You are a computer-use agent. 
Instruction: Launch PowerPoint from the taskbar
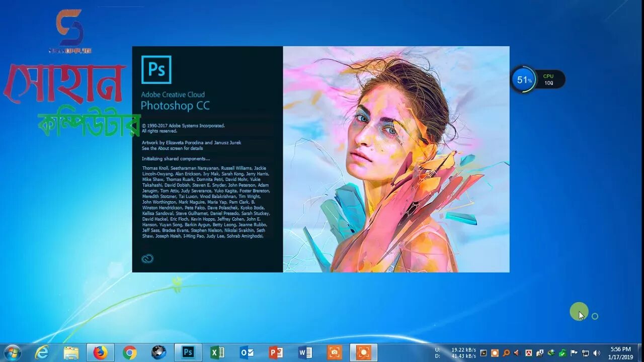point(276,352)
